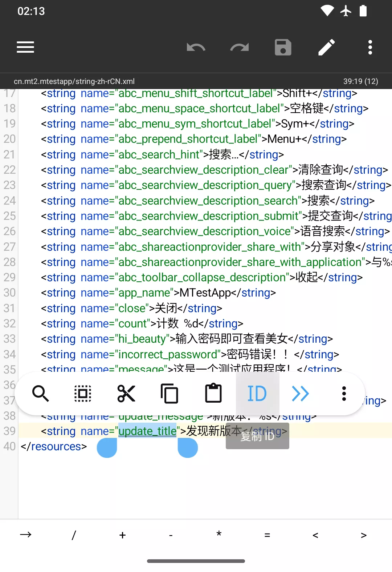Search using the magnifier icon in popup
The height and width of the screenshot is (572, 392).
(40, 394)
